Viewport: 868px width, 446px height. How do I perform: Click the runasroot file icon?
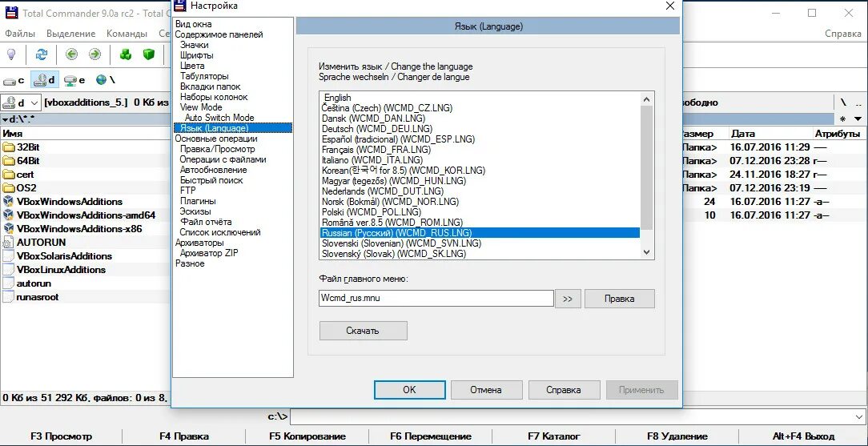[8, 296]
